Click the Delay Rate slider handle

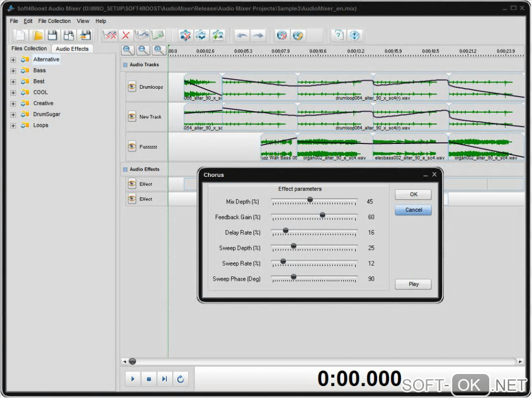(286, 231)
